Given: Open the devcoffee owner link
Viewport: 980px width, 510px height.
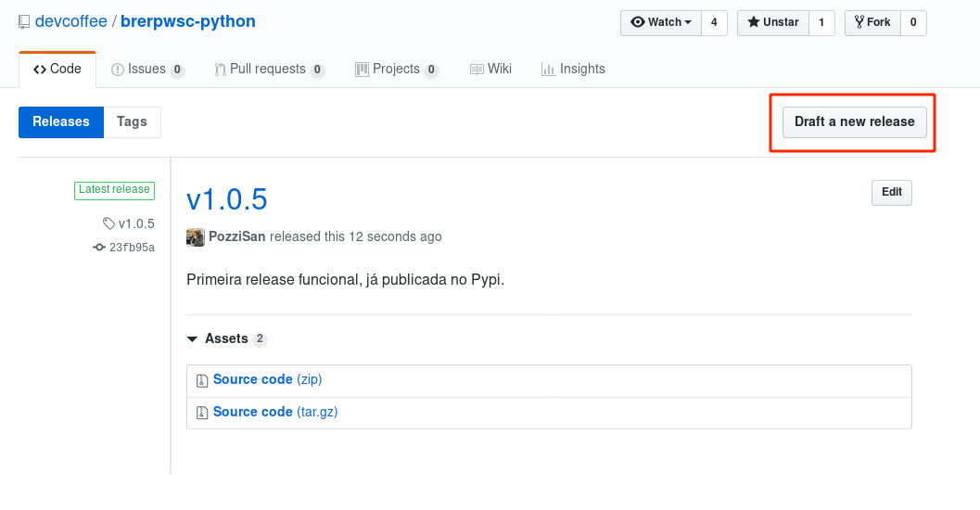Looking at the screenshot, I should 71,21.
